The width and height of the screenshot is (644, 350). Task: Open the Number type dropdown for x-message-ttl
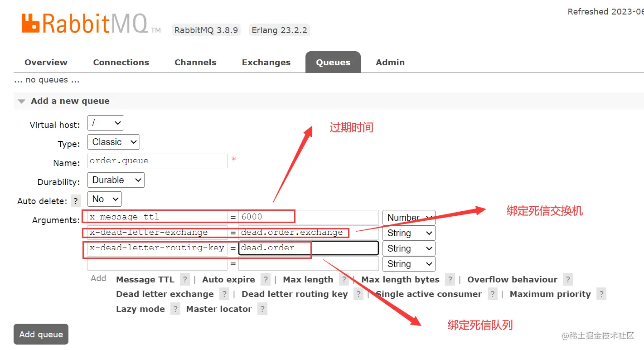point(409,218)
